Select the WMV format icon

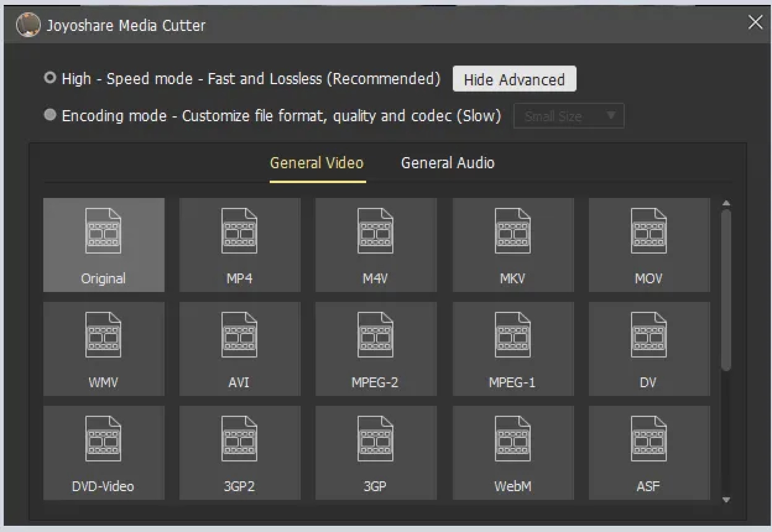pos(104,349)
